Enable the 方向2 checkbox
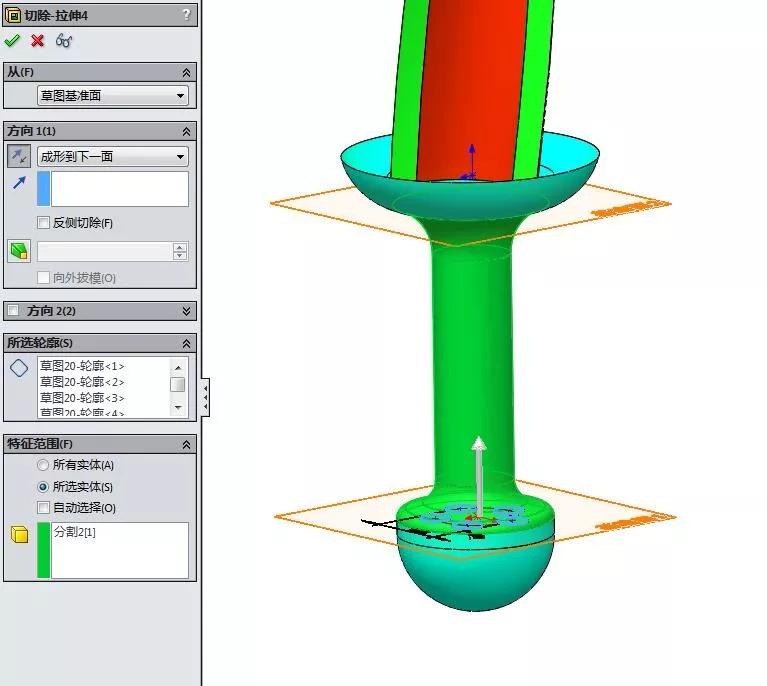 click(x=14, y=311)
